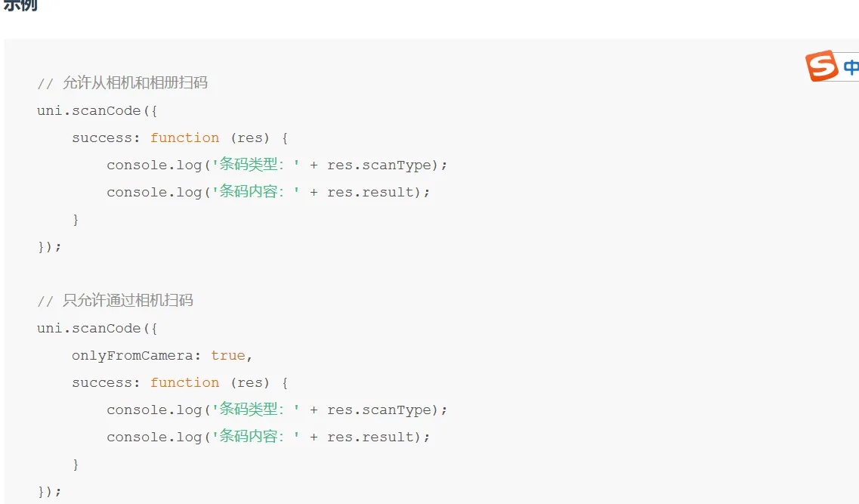This screenshot has width=859, height=504.
Task: Click the function keyword in the camera-only example
Action: click(x=184, y=382)
